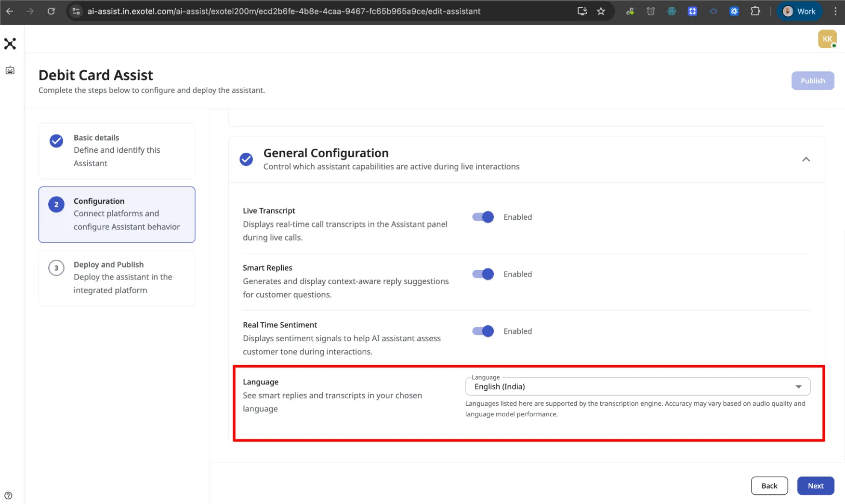Open the AI assistant bot sidebar icon
This screenshot has width=845, height=504.
pos(10,70)
